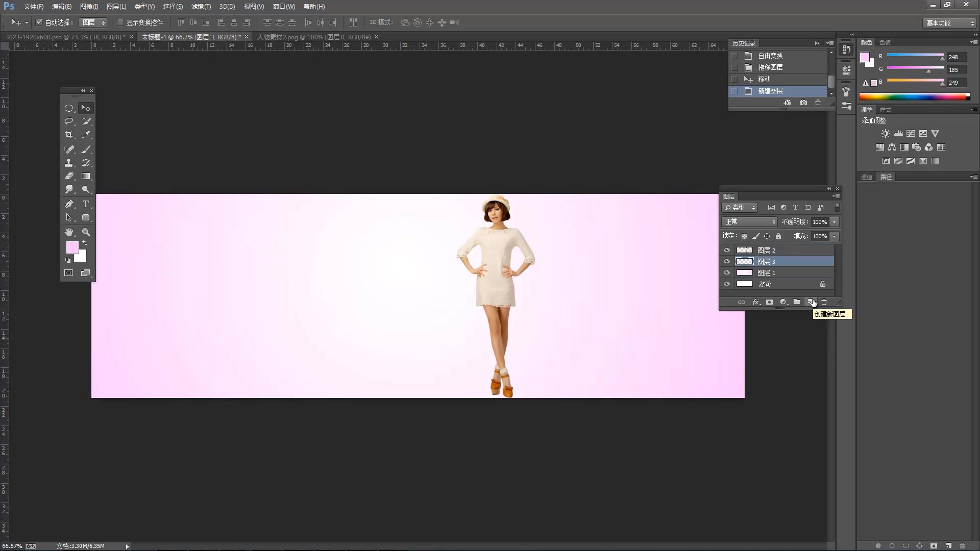Image resolution: width=980 pixels, height=551 pixels.
Task: Click the delete layer trash icon
Action: tap(824, 302)
